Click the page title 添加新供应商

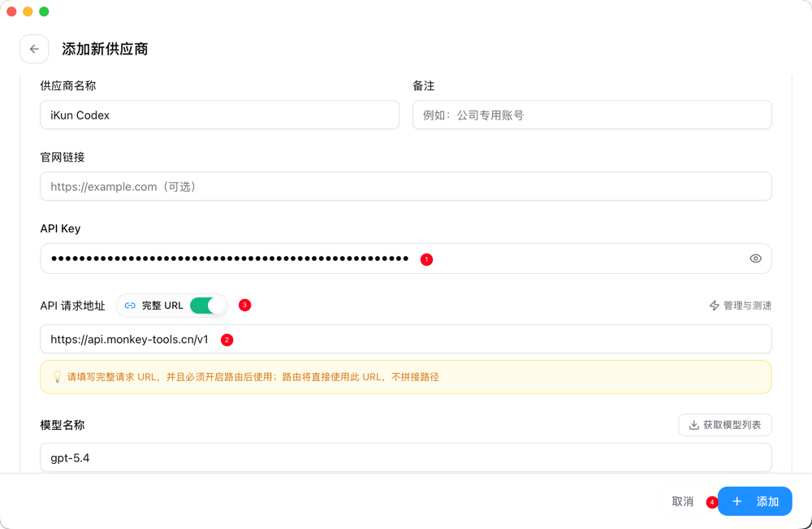(x=105, y=49)
